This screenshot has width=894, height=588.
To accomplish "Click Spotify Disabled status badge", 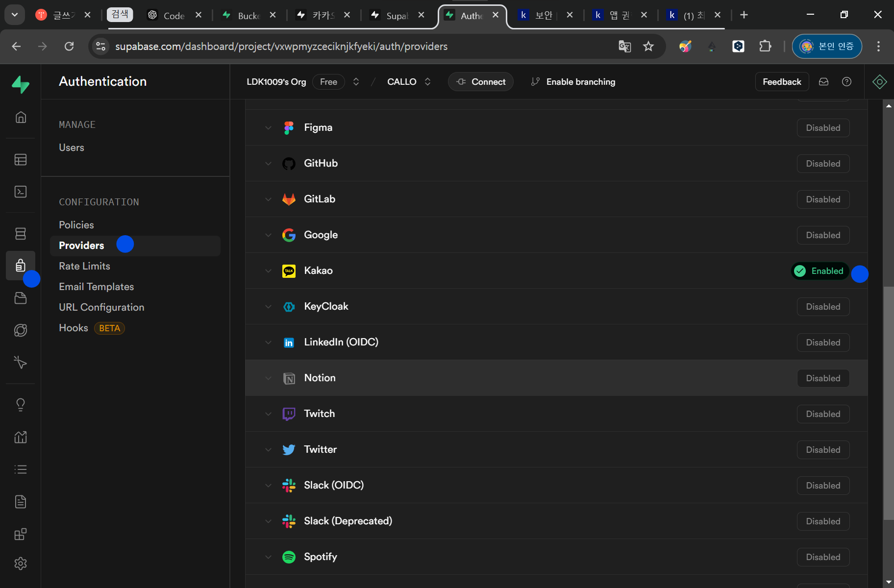I will [823, 557].
